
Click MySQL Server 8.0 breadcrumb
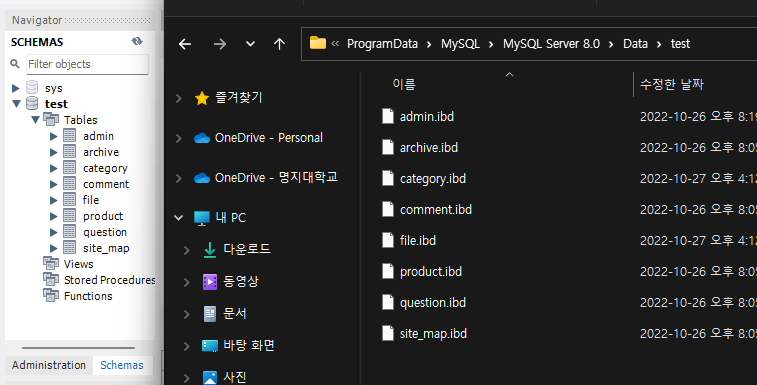(x=551, y=44)
